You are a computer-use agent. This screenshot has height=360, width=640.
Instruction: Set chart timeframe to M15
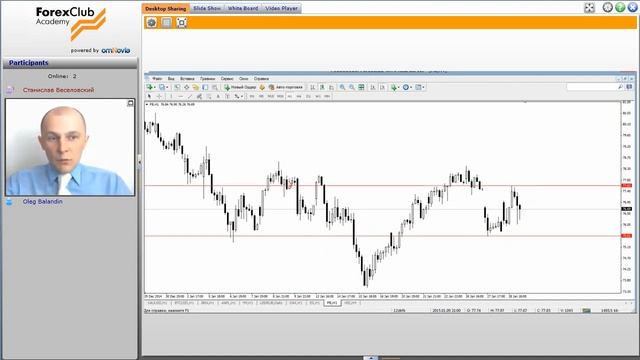[x=271, y=96]
